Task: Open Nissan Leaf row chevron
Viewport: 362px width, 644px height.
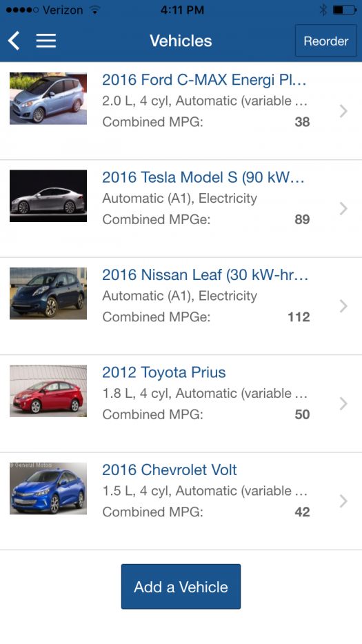Action: click(x=343, y=306)
